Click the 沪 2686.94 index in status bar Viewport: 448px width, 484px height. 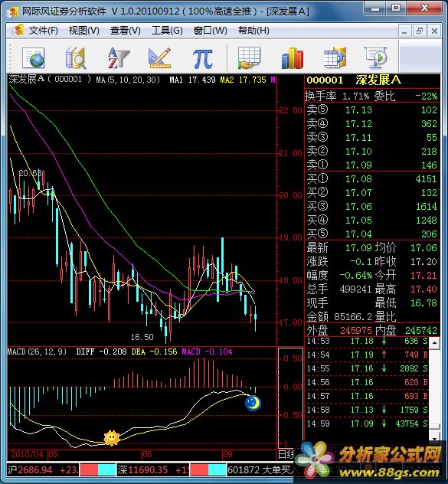[x=43, y=470]
